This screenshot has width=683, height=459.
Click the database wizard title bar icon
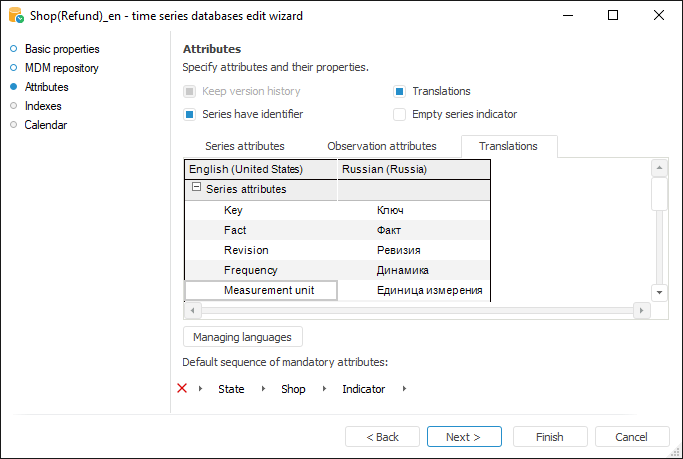(14, 16)
